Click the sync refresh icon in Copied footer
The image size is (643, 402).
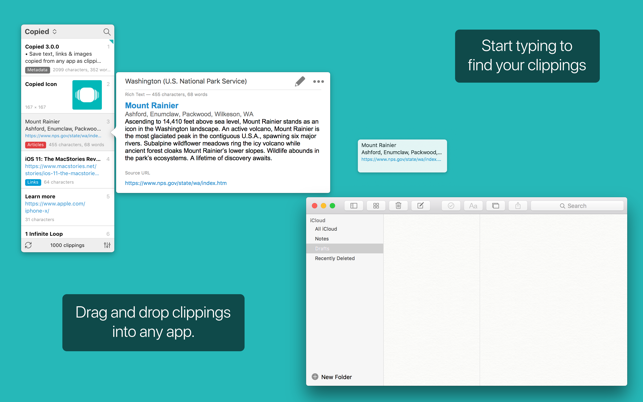coord(28,245)
